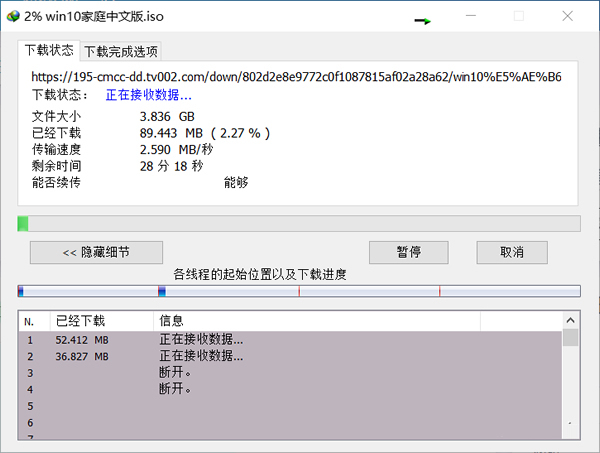Screen dimensions: 600x453
Task: Click the remaining time 28 分 18 秒
Action: point(171,166)
